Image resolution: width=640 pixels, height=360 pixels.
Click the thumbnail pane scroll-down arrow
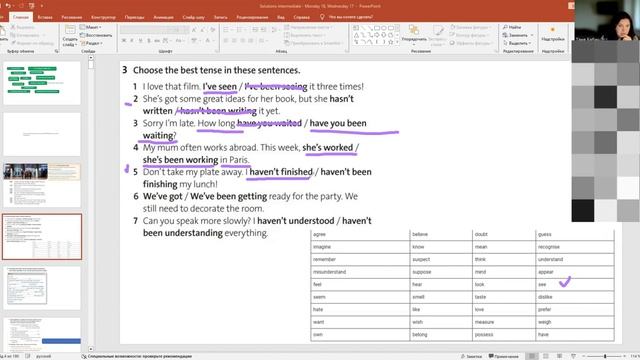[x=91, y=349]
